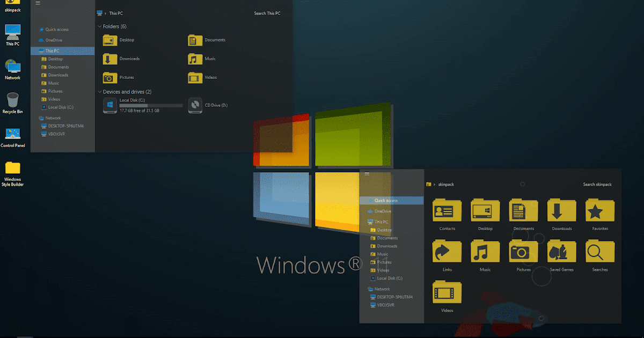This screenshot has height=338, width=644.
Task: Click breadcrumb chevron before This PC
Action: pyautogui.click(x=106, y=13)
